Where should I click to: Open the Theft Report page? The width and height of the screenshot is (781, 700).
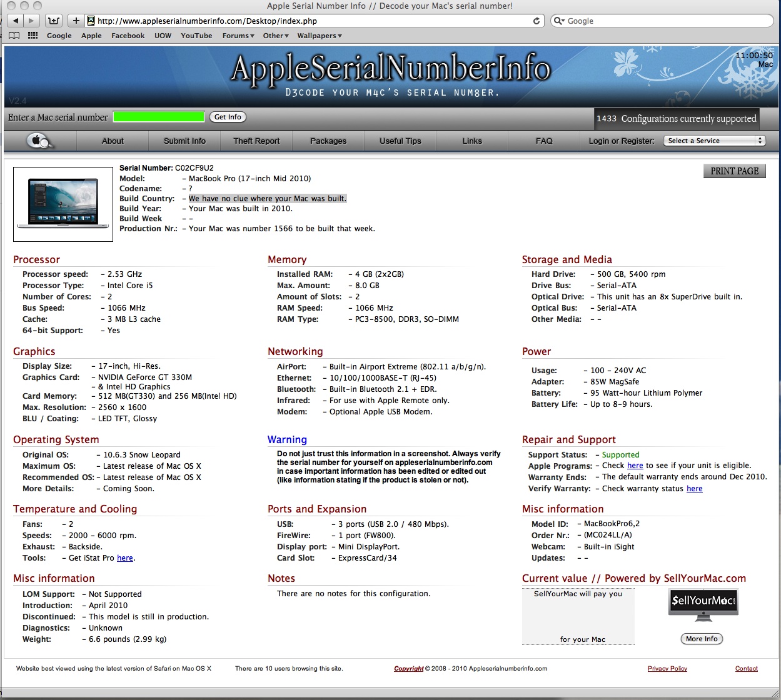click(256, 141)
